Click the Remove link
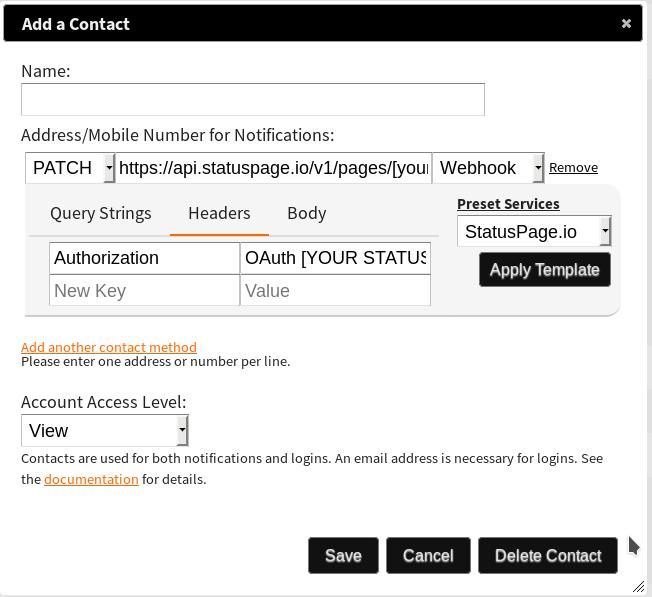652x597 pixels. pos(573,168)
